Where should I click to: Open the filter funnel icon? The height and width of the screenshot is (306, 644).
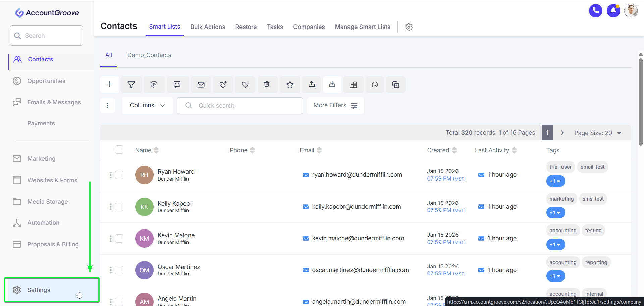pyautogui.click(x=131, y=84)
